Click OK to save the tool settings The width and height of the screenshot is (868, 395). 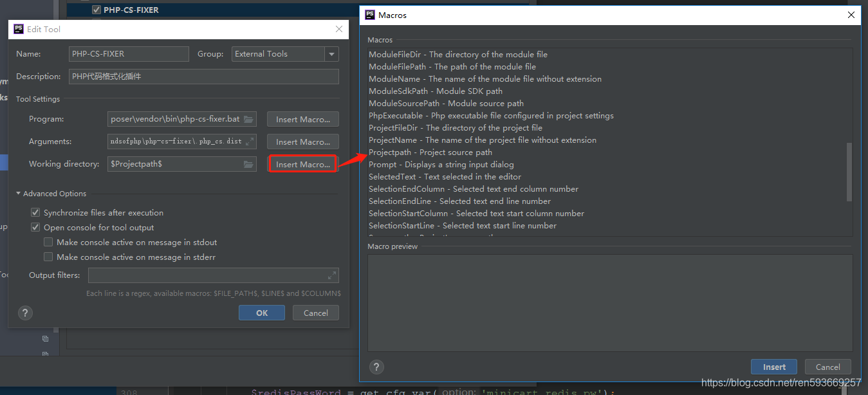pyautogui.click(x=261, y=312)
